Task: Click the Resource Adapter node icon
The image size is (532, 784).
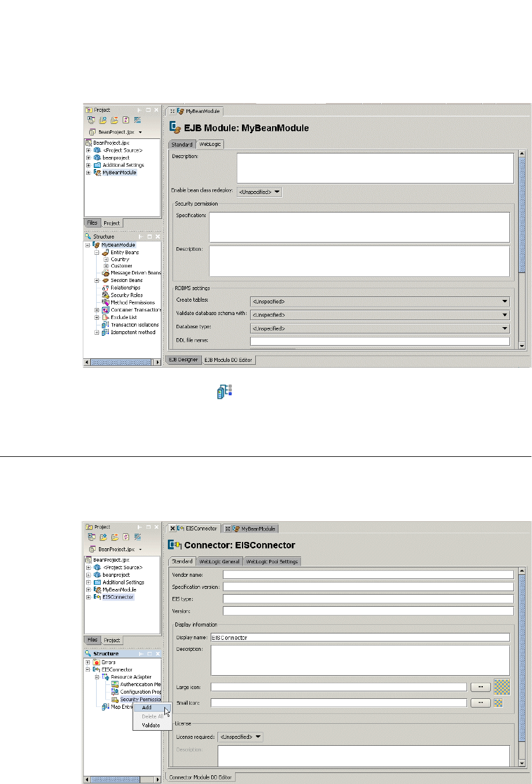Action: (105, 677)
